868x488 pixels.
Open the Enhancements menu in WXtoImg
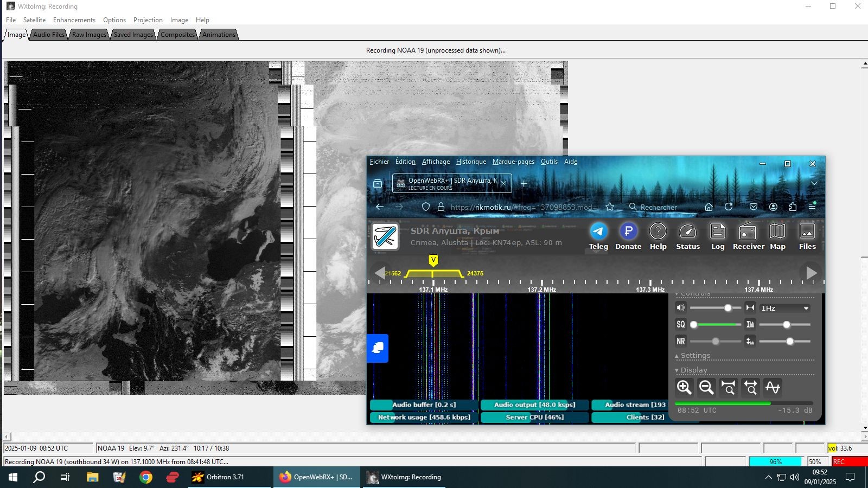click(74, 20)
